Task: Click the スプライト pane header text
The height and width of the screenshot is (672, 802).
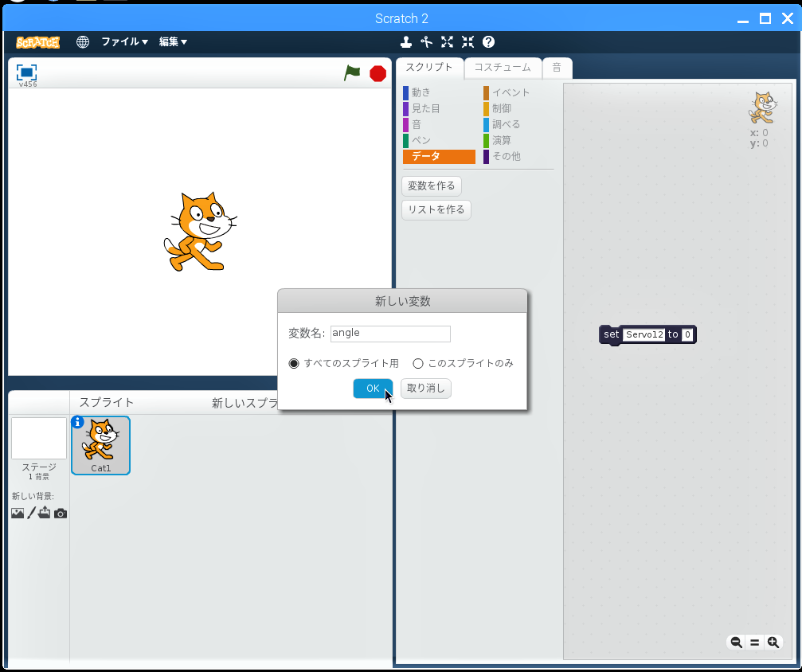Action: pos(107,403)
